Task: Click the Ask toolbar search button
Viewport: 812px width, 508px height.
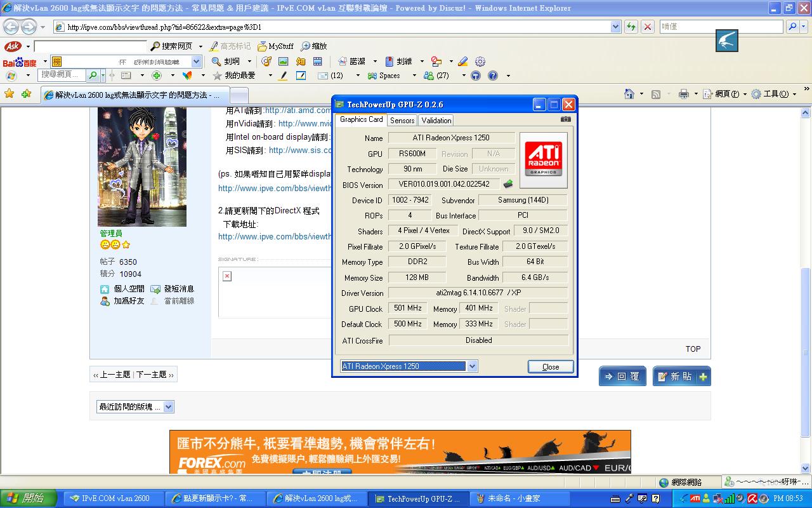Action: (x=171, y=46)
